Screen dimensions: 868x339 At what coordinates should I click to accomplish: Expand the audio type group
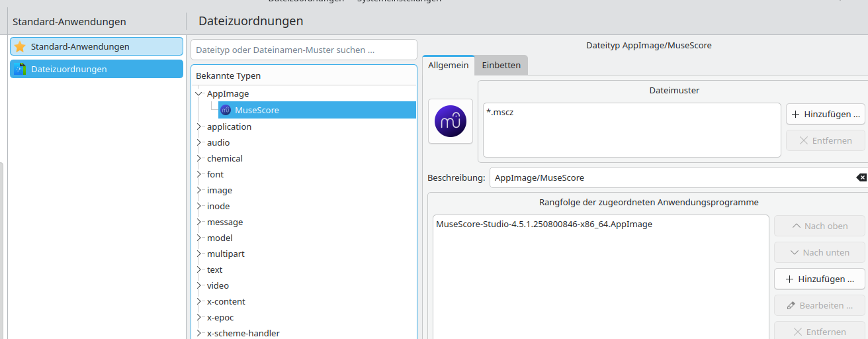198,142
